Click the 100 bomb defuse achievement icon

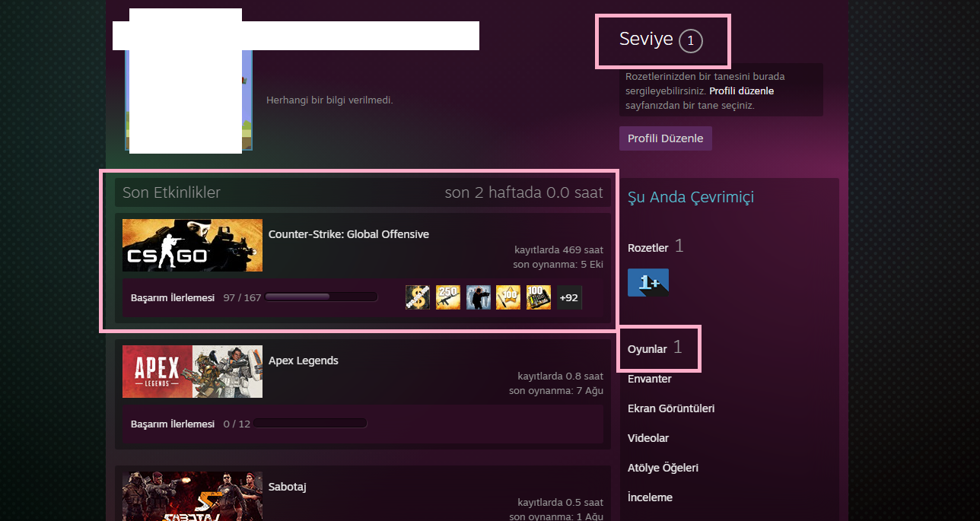point(539,297)
